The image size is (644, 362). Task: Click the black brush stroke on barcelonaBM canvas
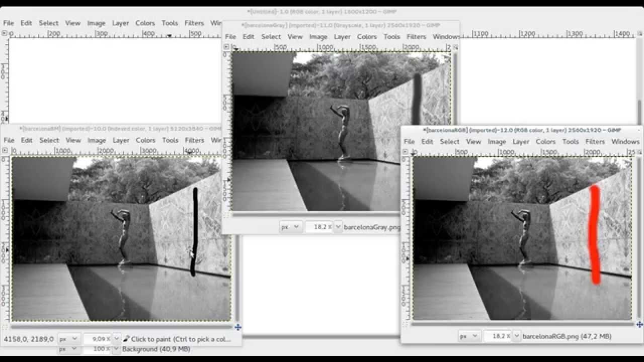(195, 231)
